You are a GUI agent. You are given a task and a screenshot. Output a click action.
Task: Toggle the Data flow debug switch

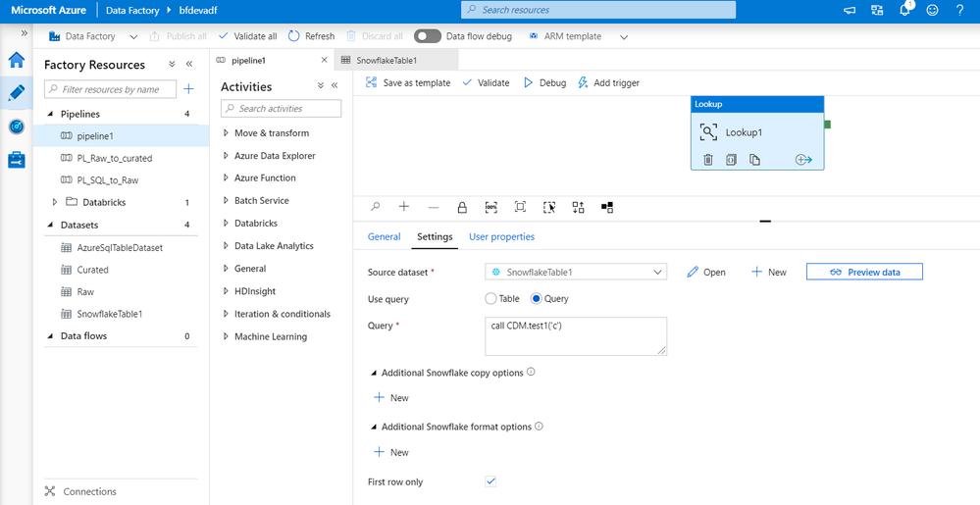tap(428, 36)
